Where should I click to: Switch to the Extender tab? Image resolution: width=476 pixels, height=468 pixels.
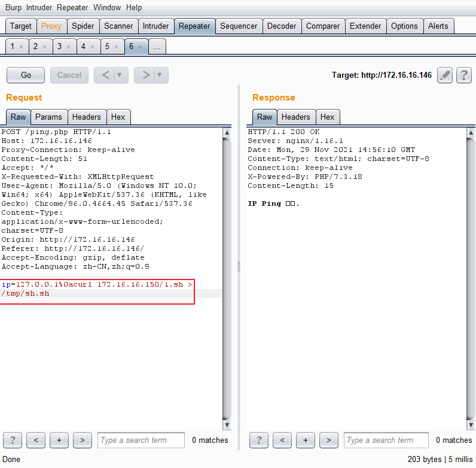(365, 26)
